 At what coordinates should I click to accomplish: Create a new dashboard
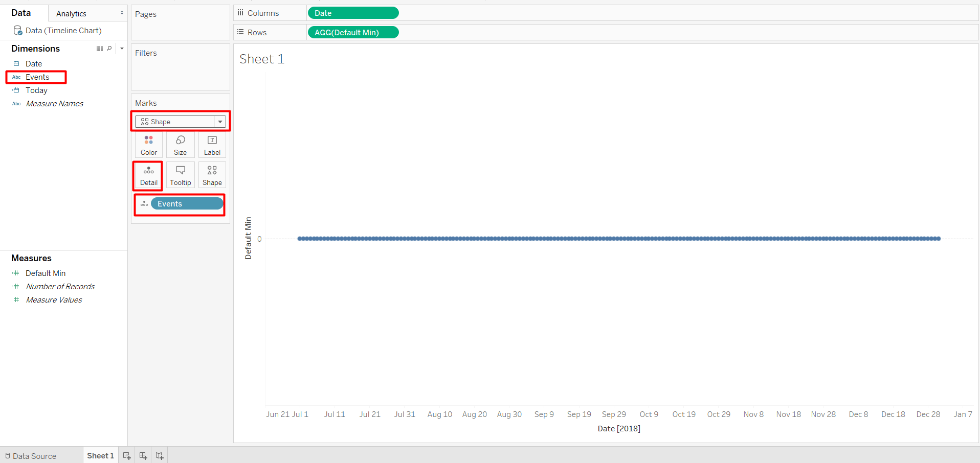143,455
